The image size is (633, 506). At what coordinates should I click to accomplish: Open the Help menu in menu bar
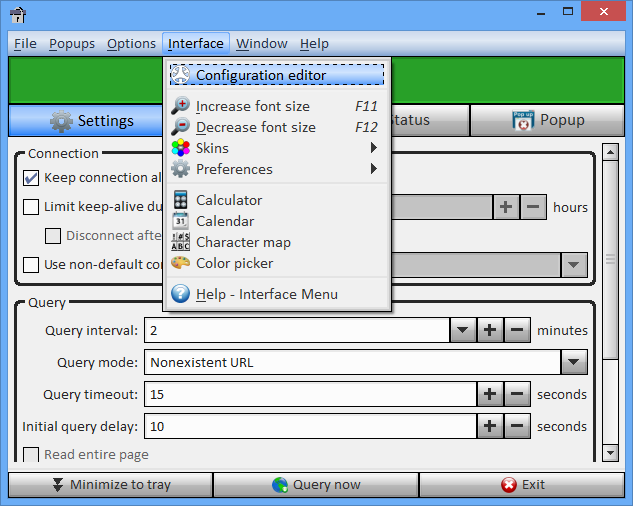(x=314, y=43)
